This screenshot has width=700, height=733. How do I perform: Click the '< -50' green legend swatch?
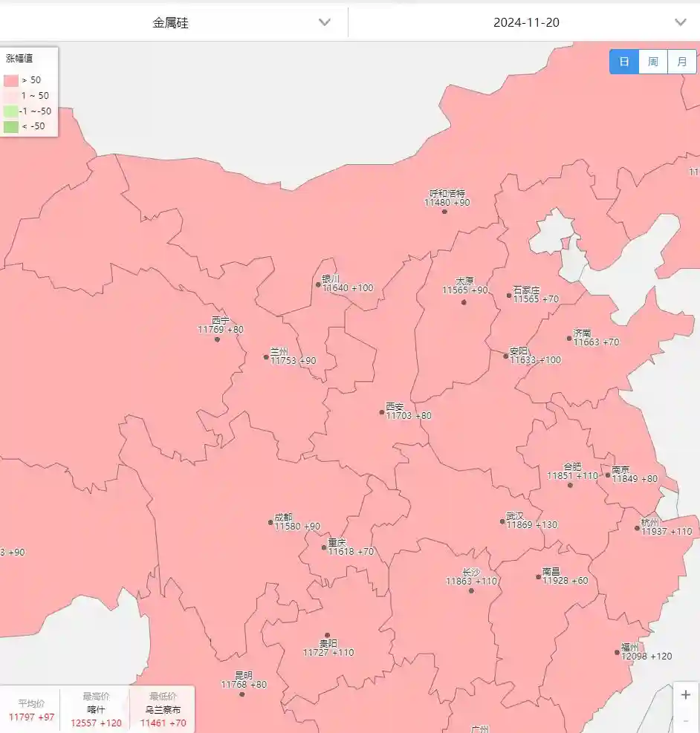(x=10, y=127)
